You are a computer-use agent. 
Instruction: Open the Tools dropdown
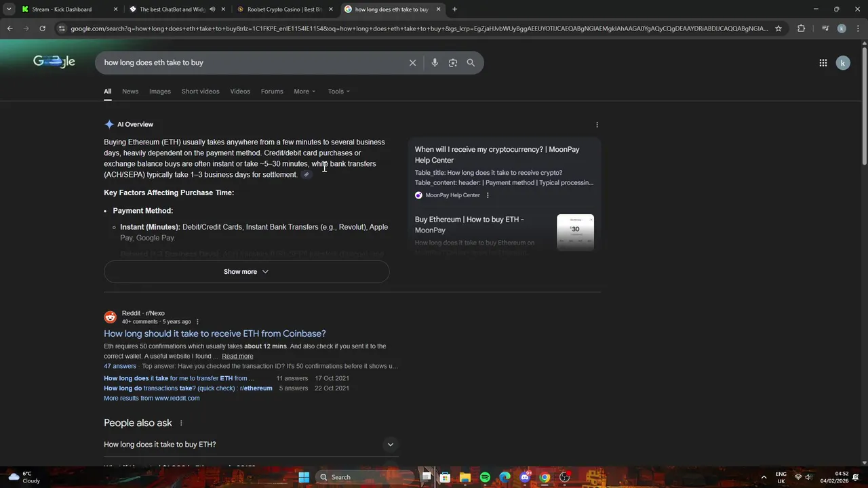[x=338, y=91]
